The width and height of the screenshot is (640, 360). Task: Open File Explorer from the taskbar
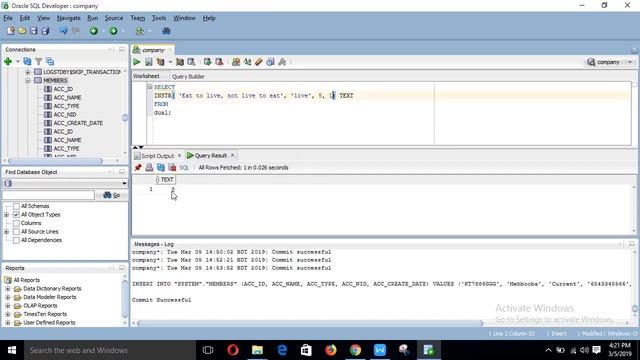coord(257,350)
